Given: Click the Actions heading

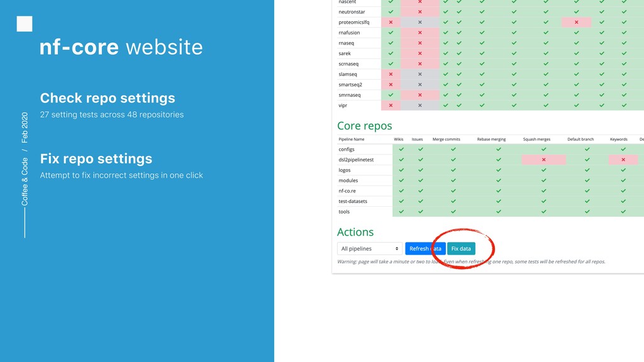Looking at the screenshot, I should point(355,232).
